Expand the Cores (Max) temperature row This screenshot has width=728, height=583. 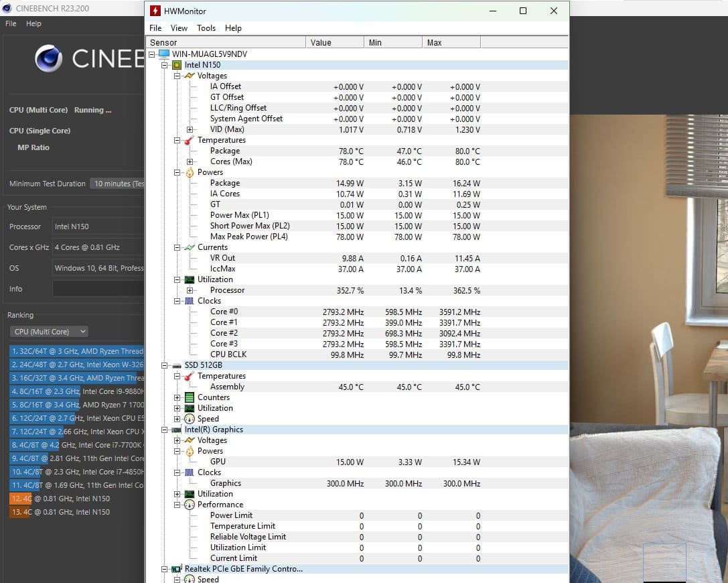click(190, 161)
